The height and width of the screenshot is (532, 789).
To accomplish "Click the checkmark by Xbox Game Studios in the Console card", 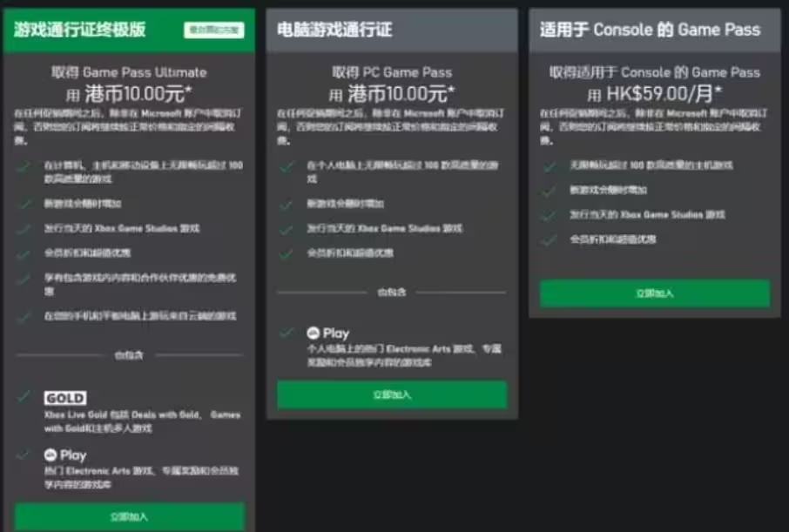I will (549, 215).
